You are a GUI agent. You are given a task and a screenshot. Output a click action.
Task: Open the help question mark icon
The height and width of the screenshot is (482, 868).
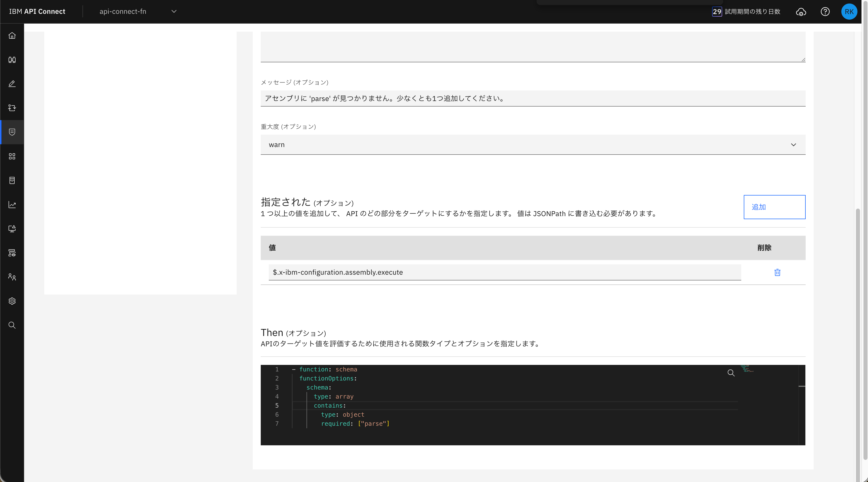point(825,12)
